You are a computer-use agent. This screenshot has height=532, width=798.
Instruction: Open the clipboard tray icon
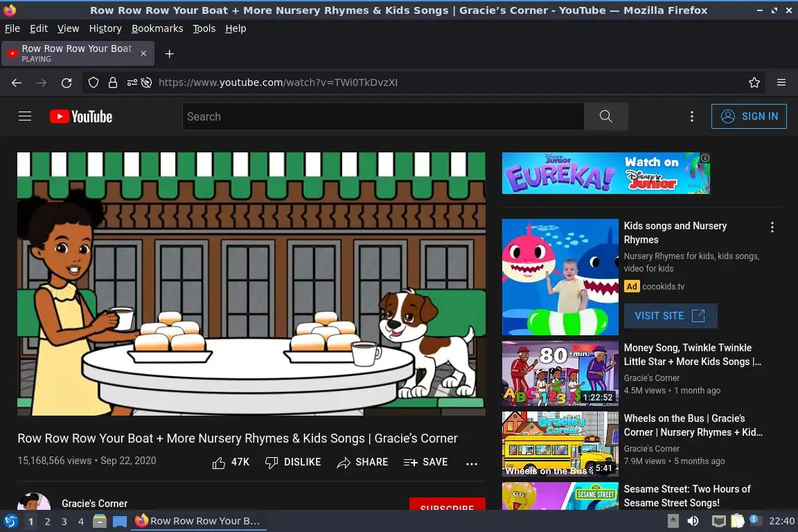[738, 521]
